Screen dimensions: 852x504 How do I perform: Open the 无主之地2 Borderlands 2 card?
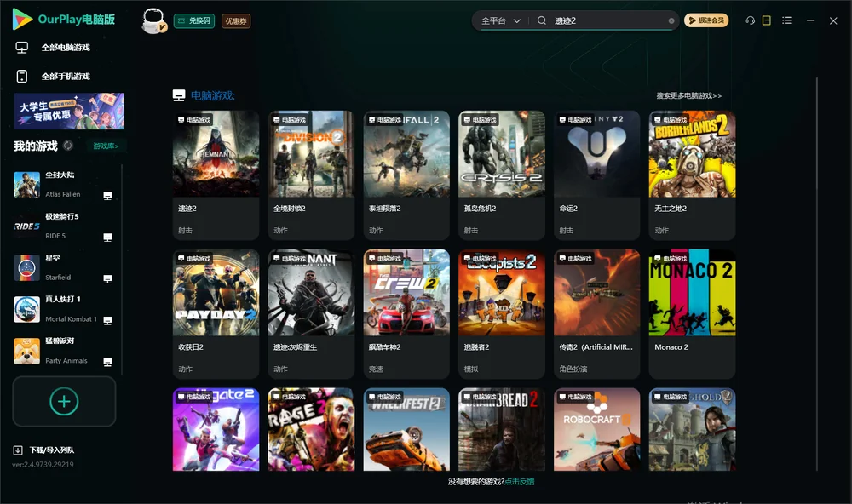(x=692, y=175)
